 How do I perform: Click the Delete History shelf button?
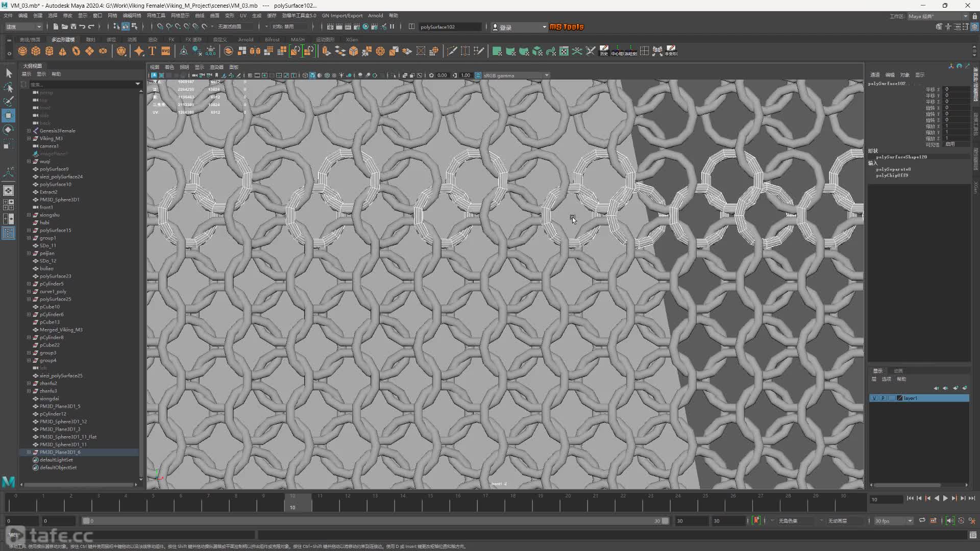click(x=604, y=51)
